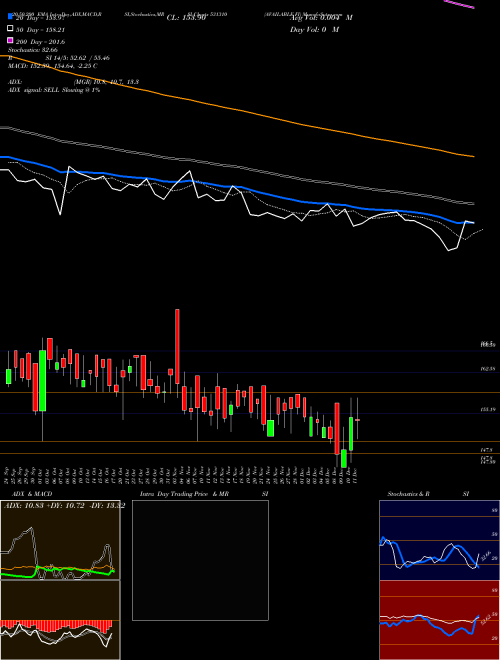Screen dimensions: 500x660
Task: Click the last small candle of the candlestick series
Action: (357, 420)
